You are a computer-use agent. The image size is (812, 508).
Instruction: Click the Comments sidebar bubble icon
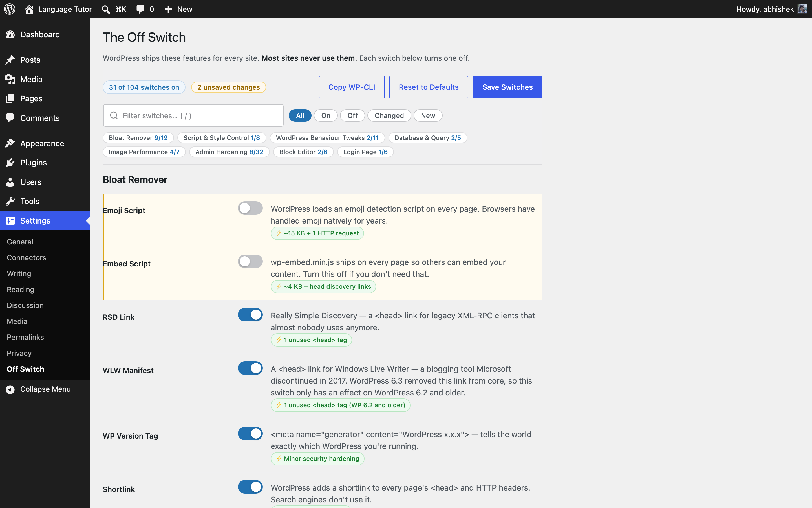(10, 118)
